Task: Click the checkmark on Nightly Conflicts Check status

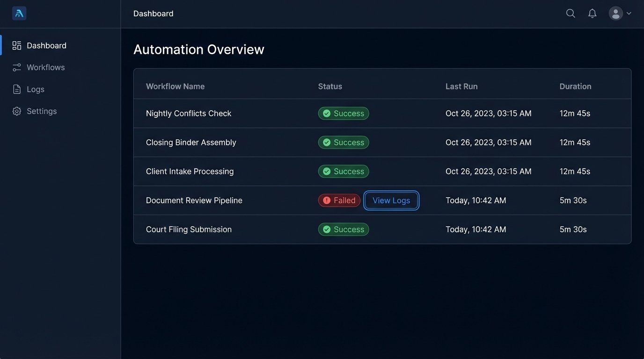Action: click(327, 113)
